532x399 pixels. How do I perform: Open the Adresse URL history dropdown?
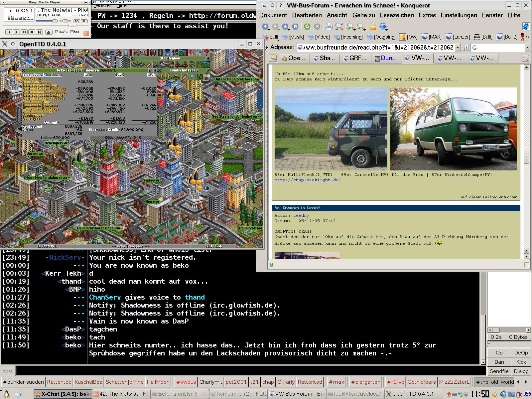tap(458, 48)
